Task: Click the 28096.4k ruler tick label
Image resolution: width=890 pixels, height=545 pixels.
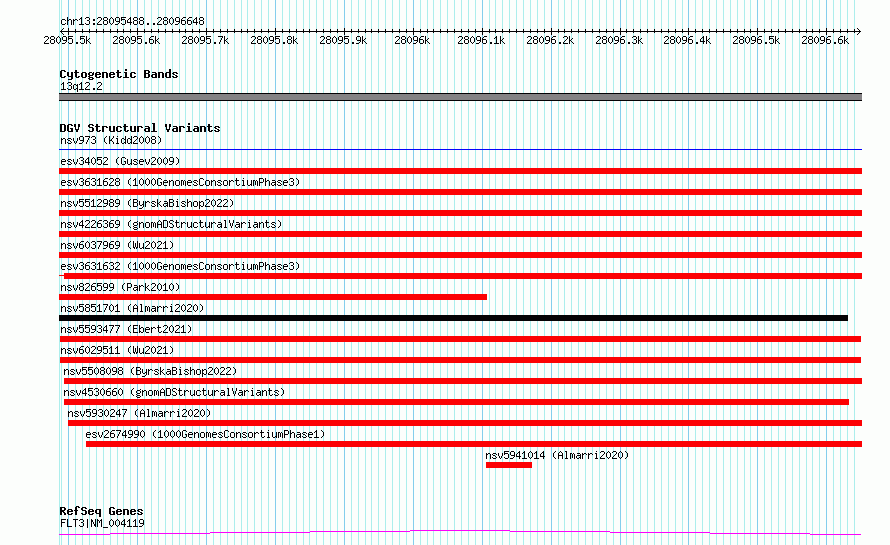Action: point(687,40)
